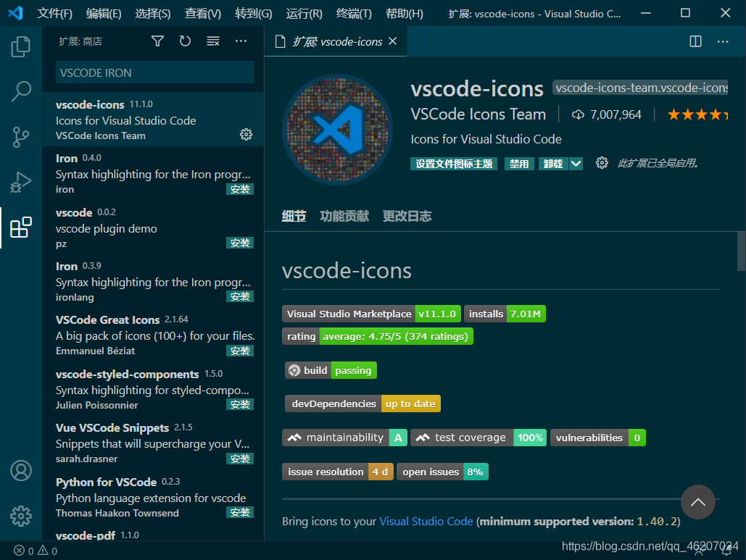Switch to the 细节 details tab

[x=294, y=217]
